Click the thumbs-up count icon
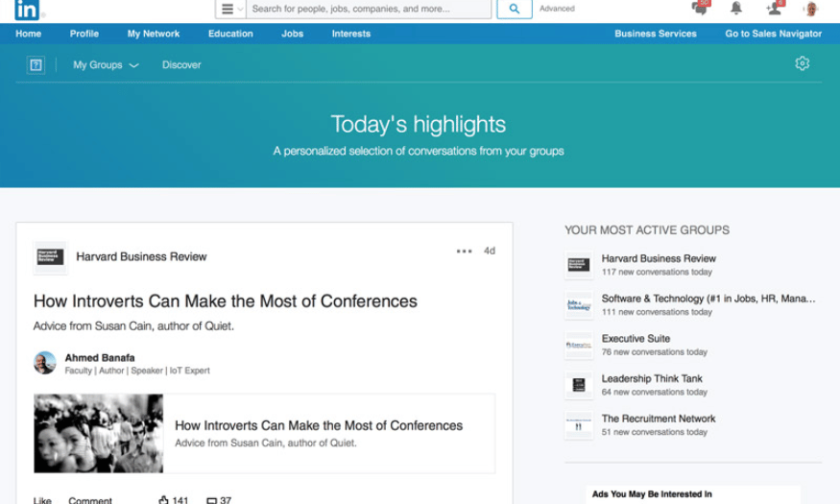840x504 pixels. [x=163, y=500]
